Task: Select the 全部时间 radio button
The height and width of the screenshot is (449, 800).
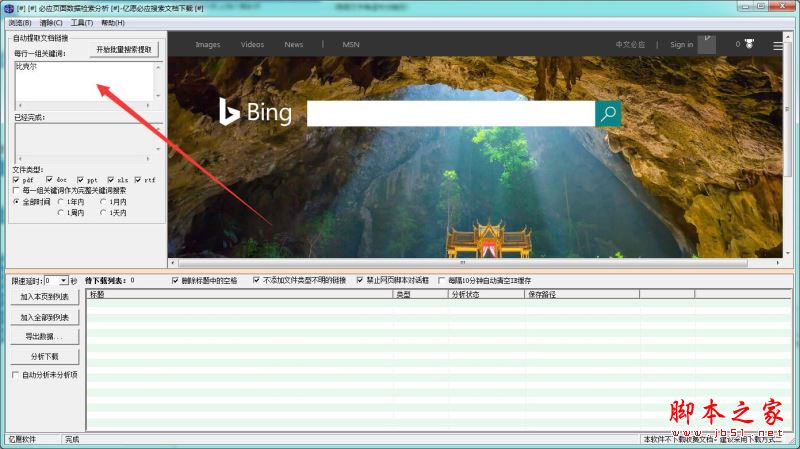Action: pyautogui.click(x=16, y=202)
